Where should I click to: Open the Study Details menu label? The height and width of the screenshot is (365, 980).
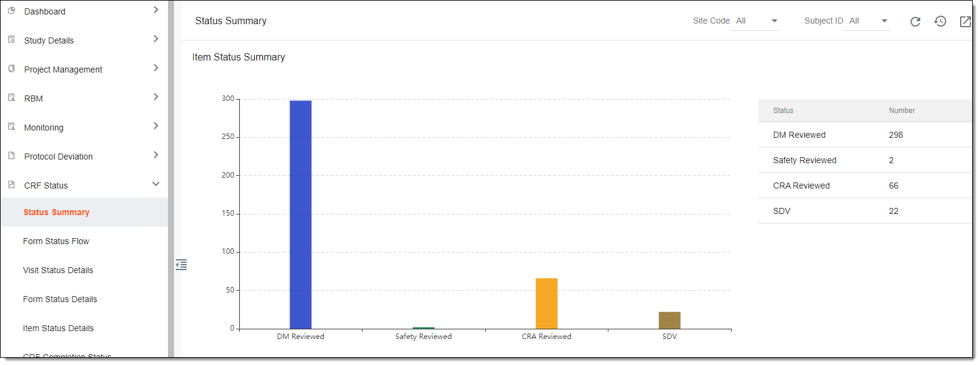pos(49,40)
